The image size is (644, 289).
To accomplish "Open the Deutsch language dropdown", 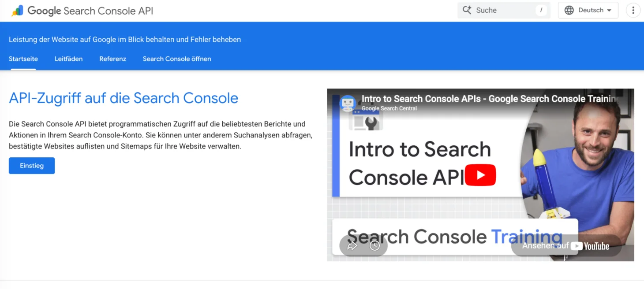I will click(x=588, y=10).
